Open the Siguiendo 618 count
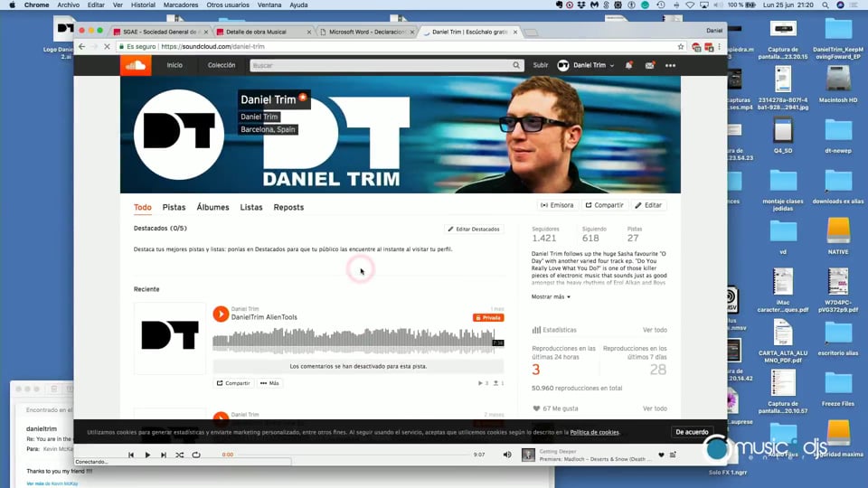The image size is (868, 488). pyautogui.click(x=593, y=235)
